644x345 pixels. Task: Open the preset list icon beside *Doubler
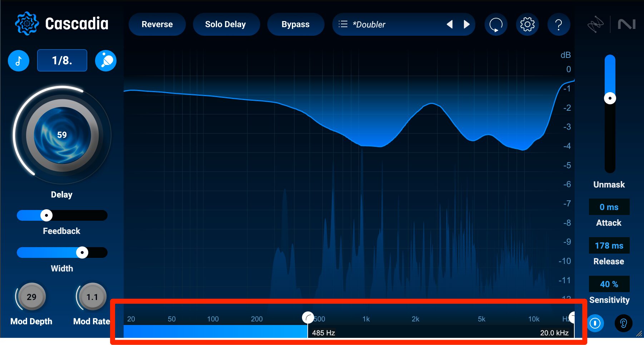pos(343,24)
